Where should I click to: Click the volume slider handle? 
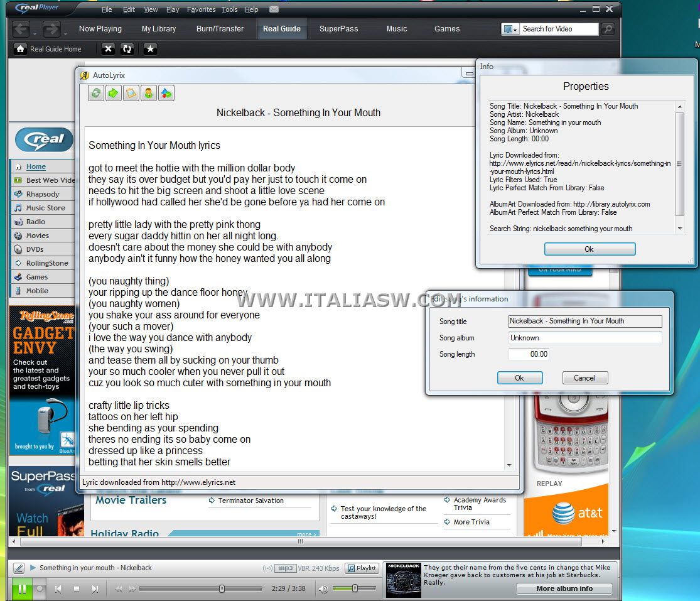click(x=355, y=588)
